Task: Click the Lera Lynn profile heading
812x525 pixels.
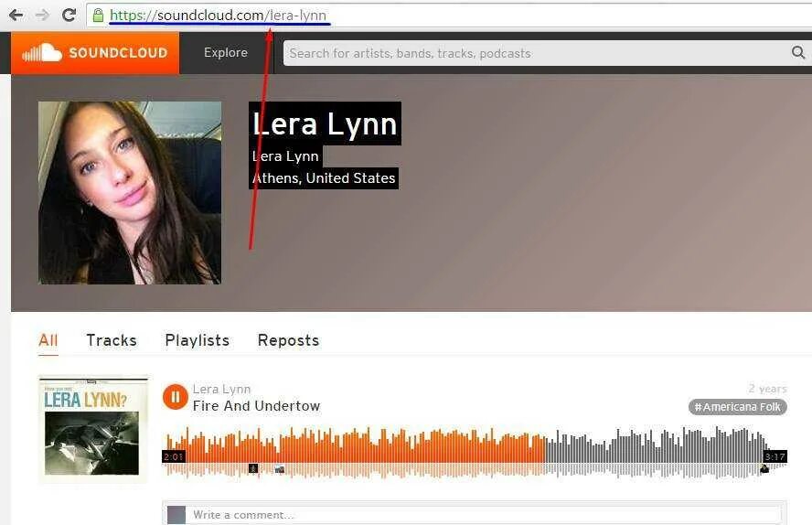Action: pos(325,123)
